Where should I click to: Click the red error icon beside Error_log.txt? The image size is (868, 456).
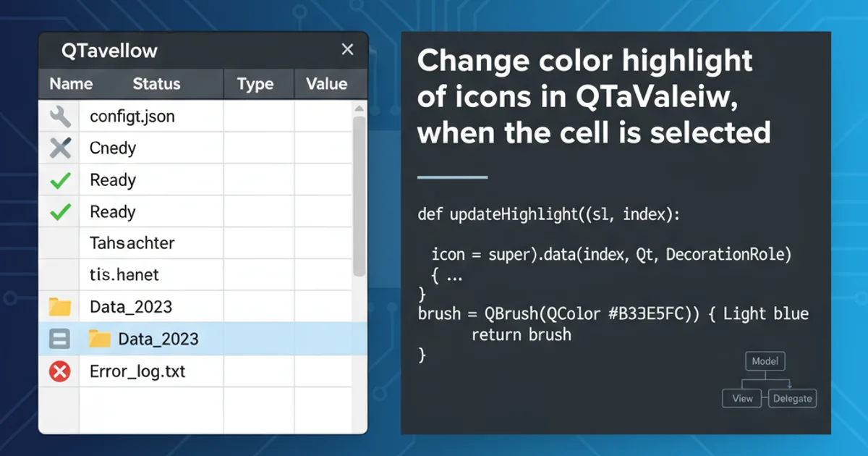coord(59,372)
